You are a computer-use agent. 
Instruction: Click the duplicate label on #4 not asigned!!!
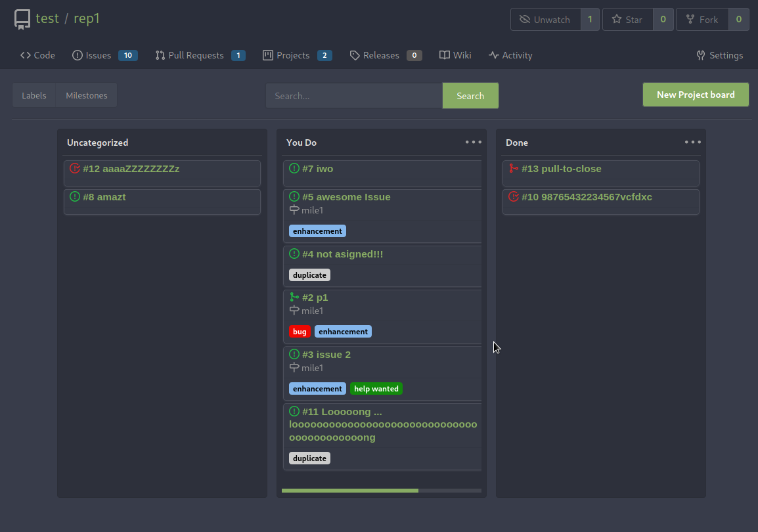pos(310,275)
